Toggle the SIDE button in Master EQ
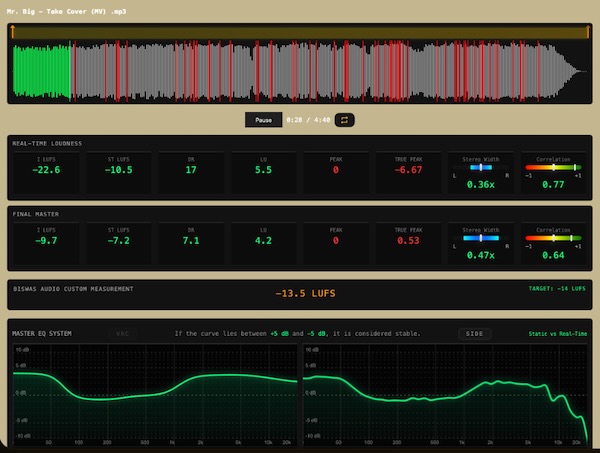This screenshot has width=600, height=453. click(x=474, y=334)
